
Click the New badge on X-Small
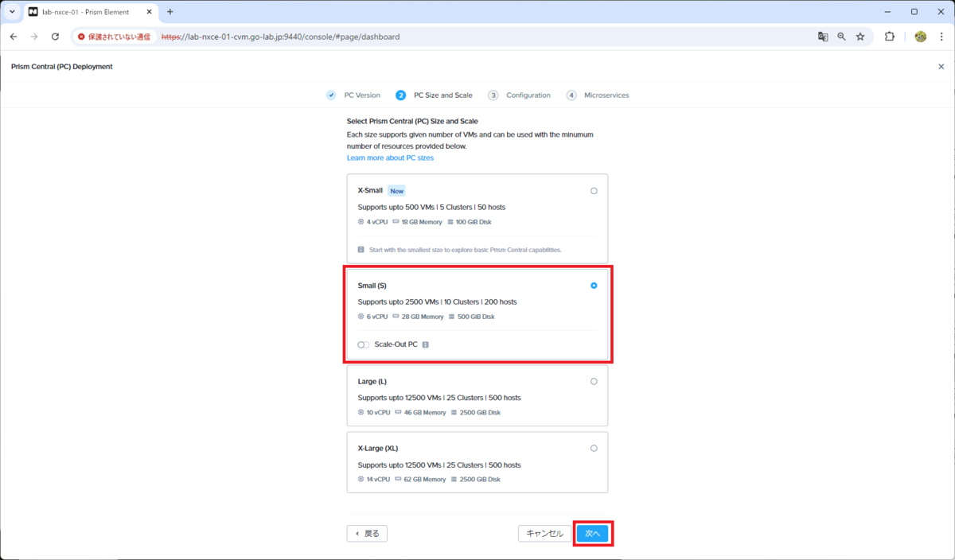[396, 191]
